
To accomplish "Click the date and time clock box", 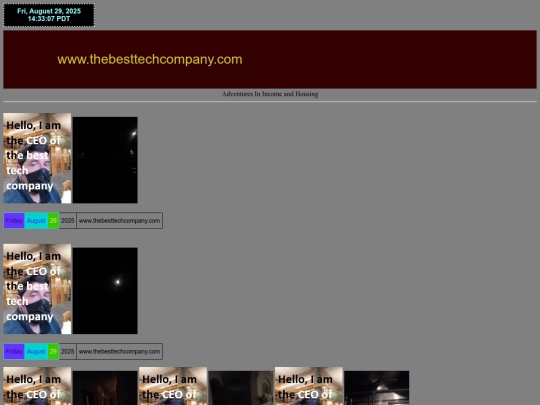I will coord(49,15).
